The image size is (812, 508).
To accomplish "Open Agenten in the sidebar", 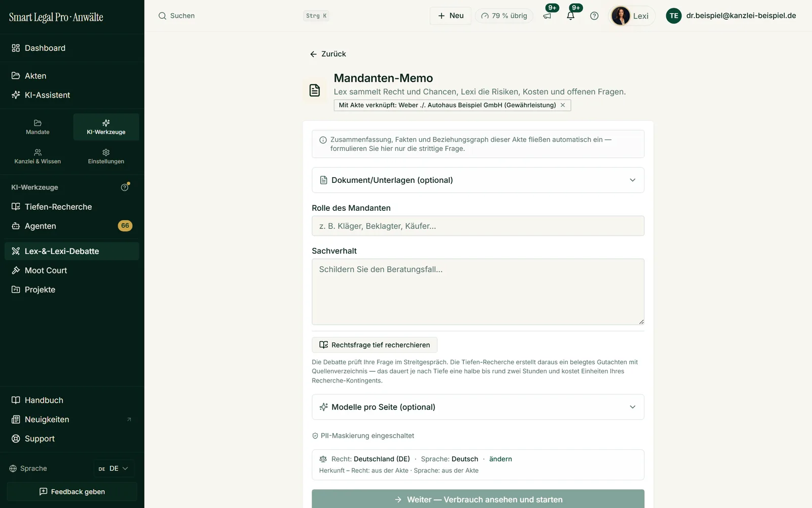I will (x=72, y=226).
